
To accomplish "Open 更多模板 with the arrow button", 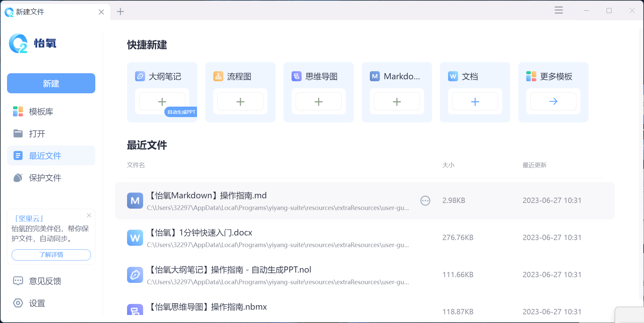I will point(553,102).
